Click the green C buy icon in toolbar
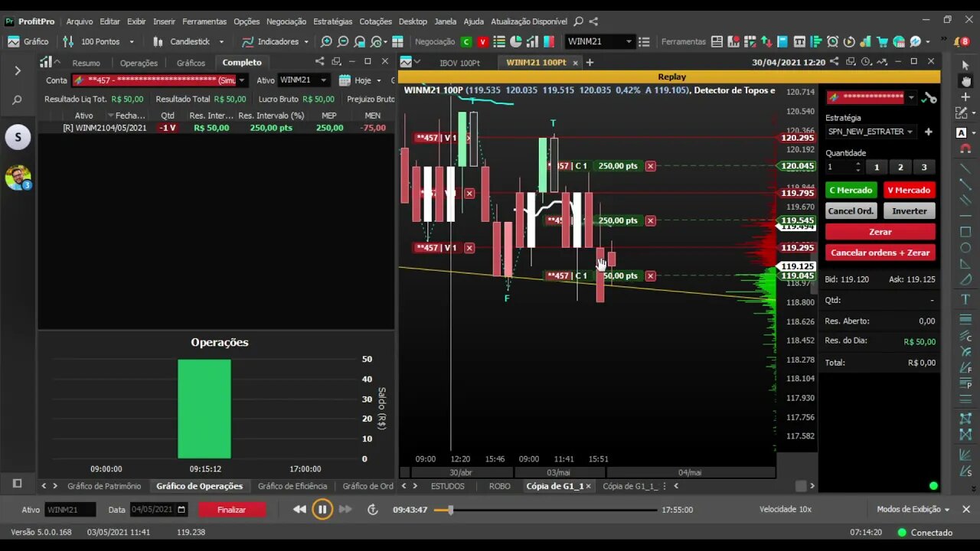980x551 pixels. [x=466, y=41]
